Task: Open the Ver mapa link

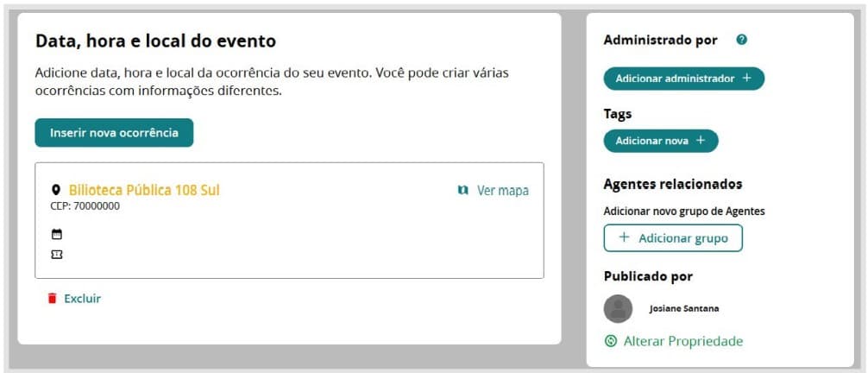Action: coord(502,190)
